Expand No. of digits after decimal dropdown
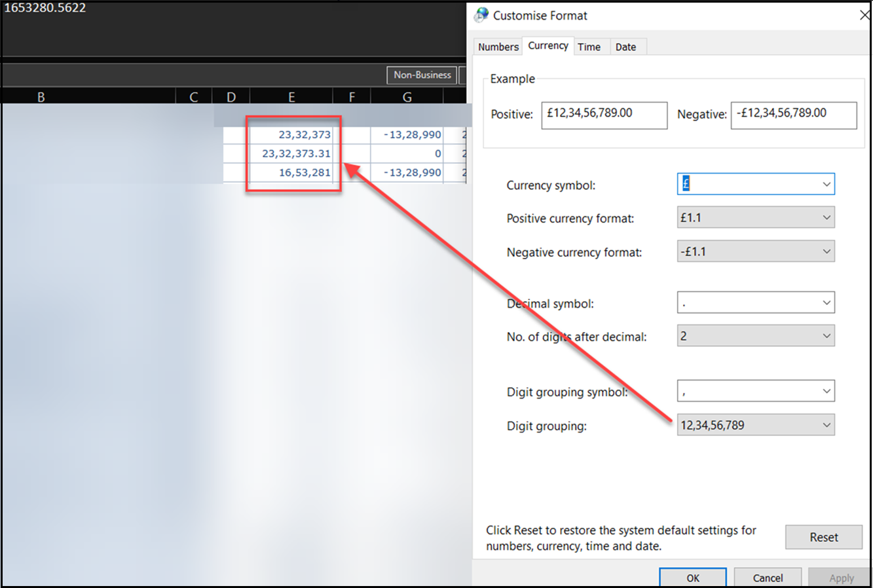The image size is (873, 588). [x=756, y=336]
